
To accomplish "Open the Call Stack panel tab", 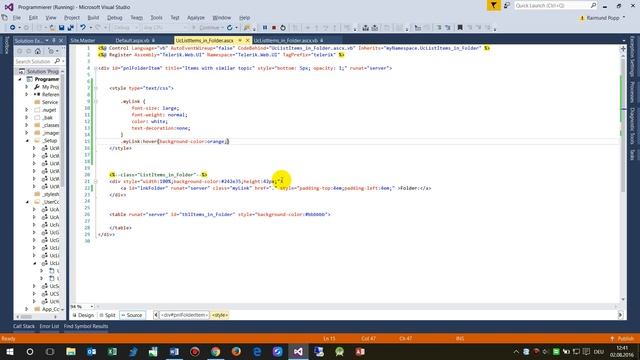I will 24,326.
